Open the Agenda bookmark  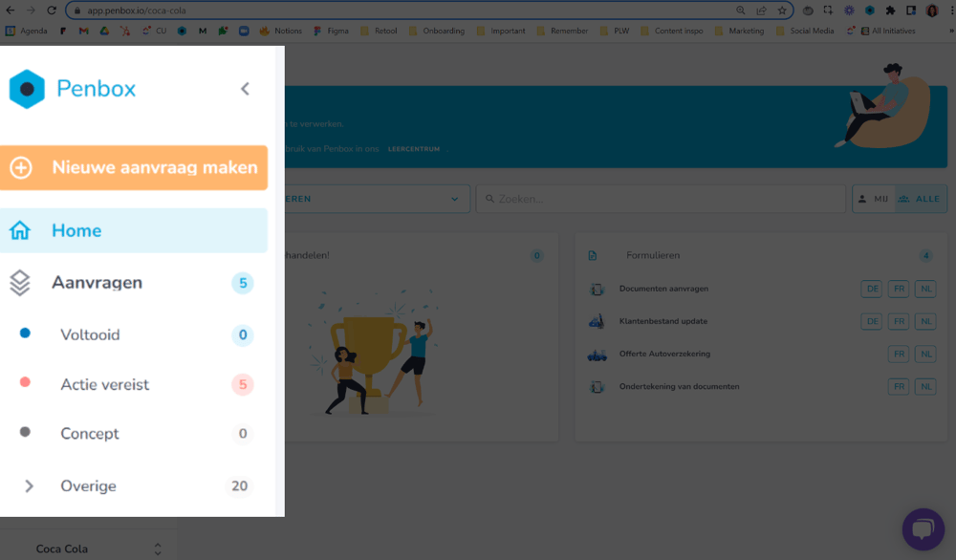[26, 32]
